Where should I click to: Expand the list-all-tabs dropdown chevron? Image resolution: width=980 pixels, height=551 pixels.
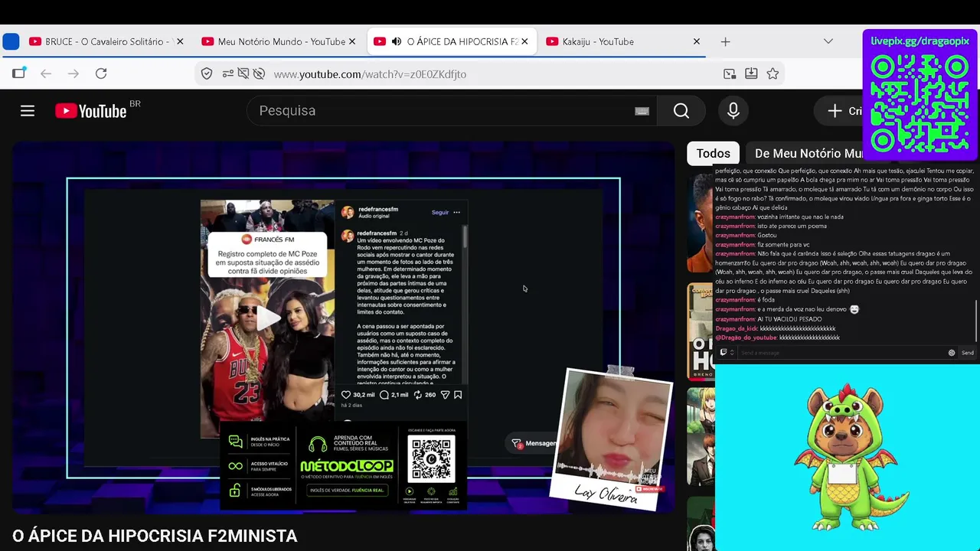pyautogui.click(x=828, y=41)
